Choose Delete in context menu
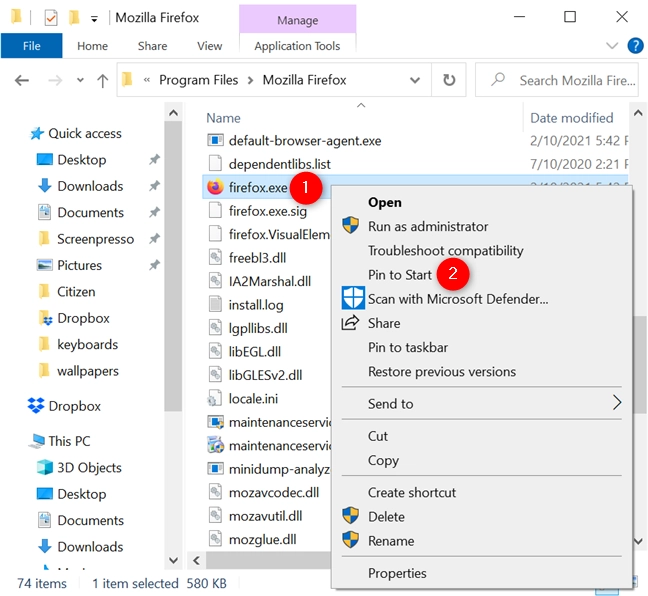The width and height of the screenshot is (648, 596). coord(386,517)
